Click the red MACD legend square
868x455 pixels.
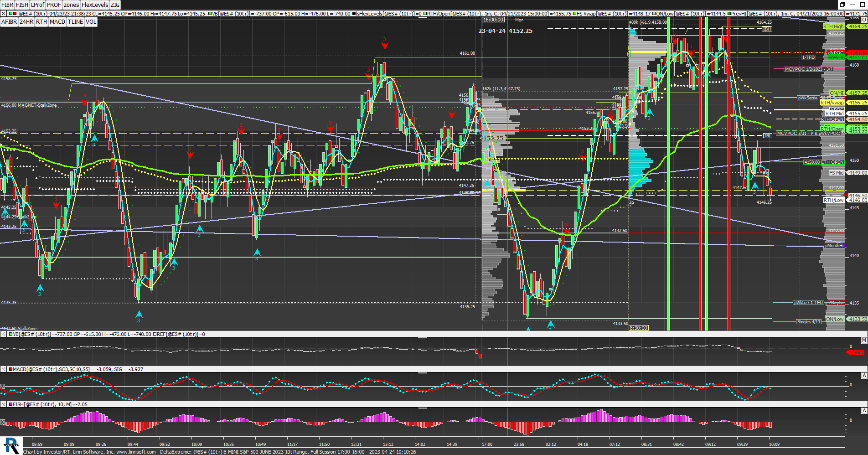(x=10, y=369)
